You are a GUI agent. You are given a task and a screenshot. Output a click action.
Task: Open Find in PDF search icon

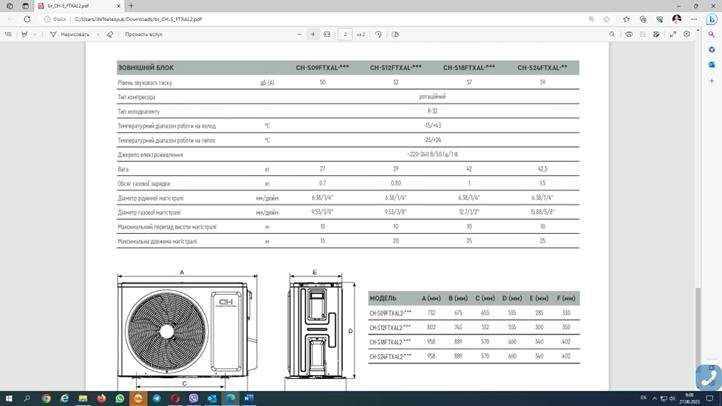[x=612, y=34]
